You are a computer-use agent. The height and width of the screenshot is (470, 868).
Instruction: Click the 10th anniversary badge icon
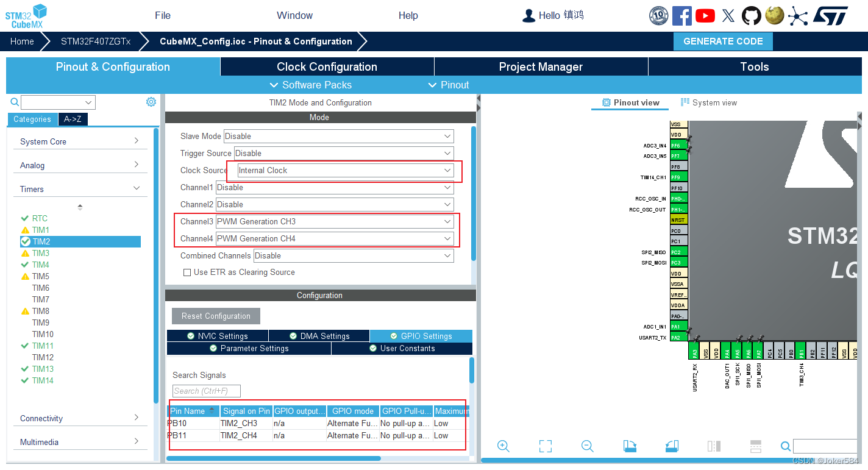[658, 15]
